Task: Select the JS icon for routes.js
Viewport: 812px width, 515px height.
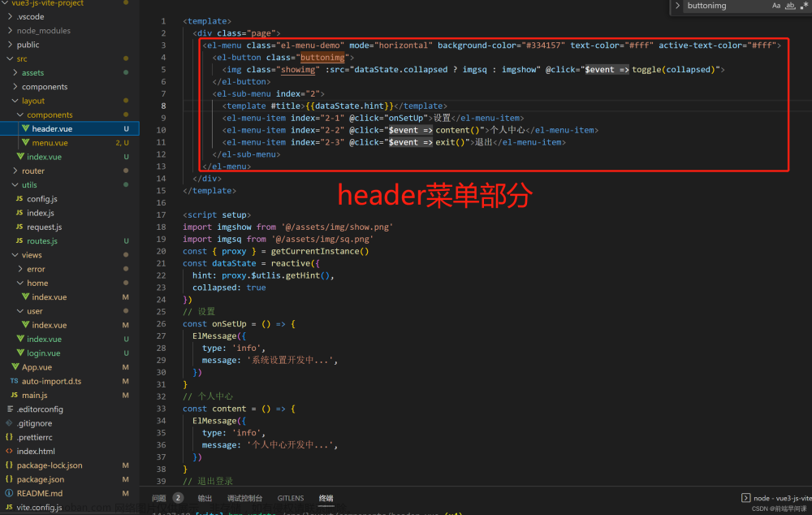Action: coord(19,240)
